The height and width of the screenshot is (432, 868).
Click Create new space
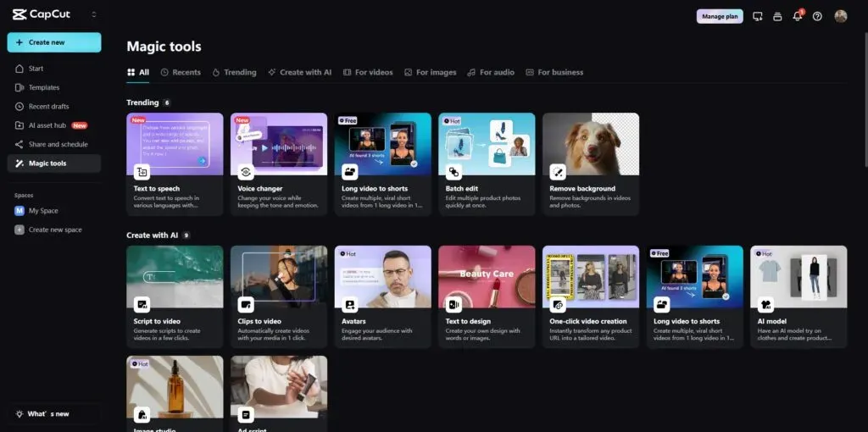pyautogui.click(x=54, y=230)
